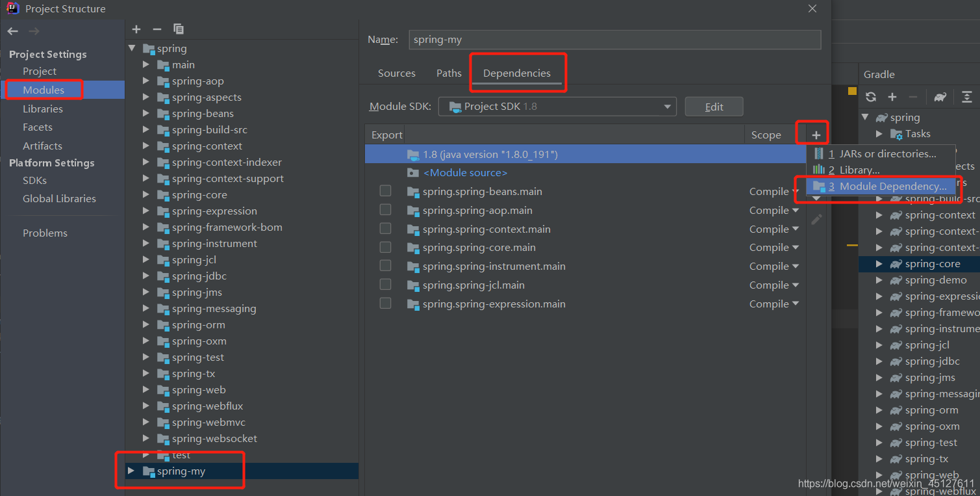Click the add dependency plus button

816,135
